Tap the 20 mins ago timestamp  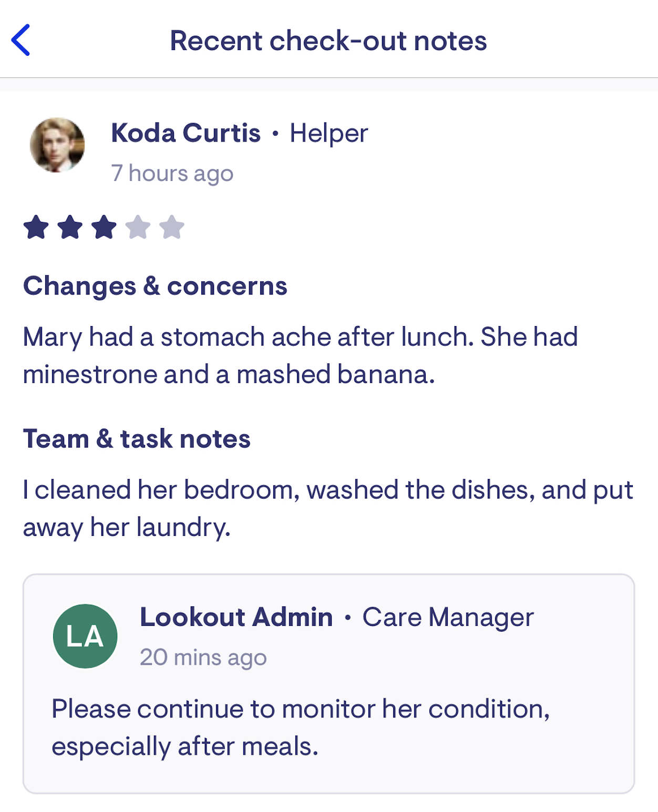coord(203,657)
